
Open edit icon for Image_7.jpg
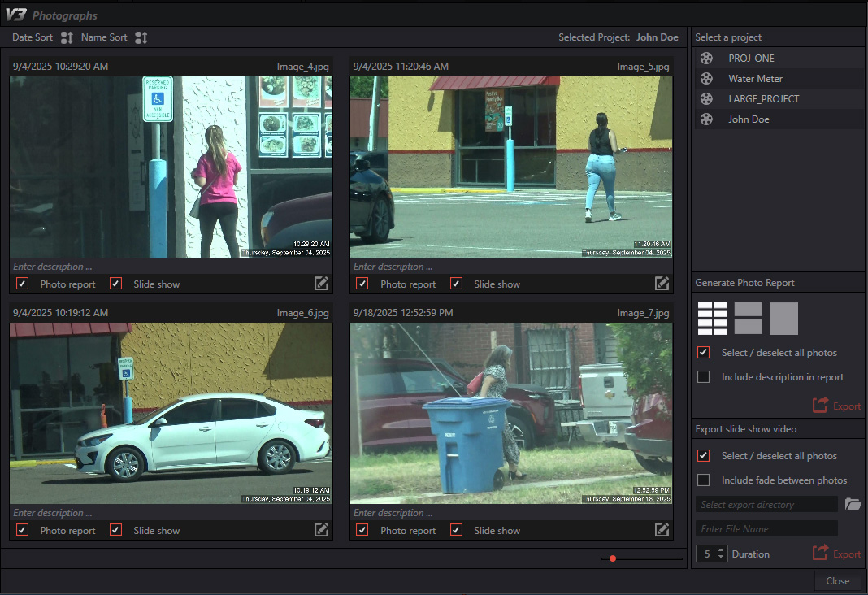coord(662,530)
